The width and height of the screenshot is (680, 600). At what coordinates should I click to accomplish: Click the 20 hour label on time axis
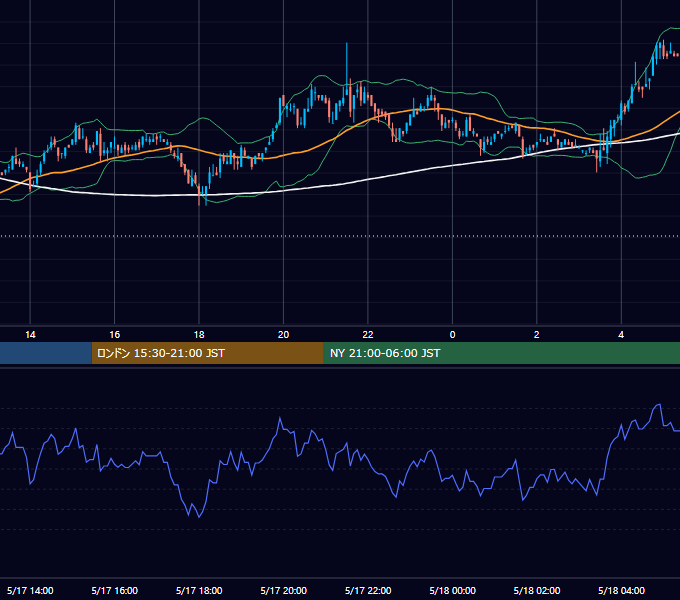coord(283,335)
